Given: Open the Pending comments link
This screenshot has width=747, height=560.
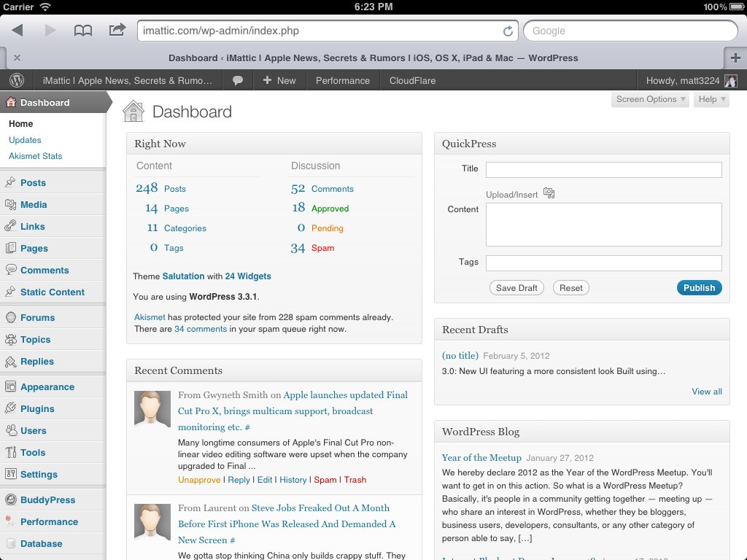Looking at the screenshot, I should (327, 228).
